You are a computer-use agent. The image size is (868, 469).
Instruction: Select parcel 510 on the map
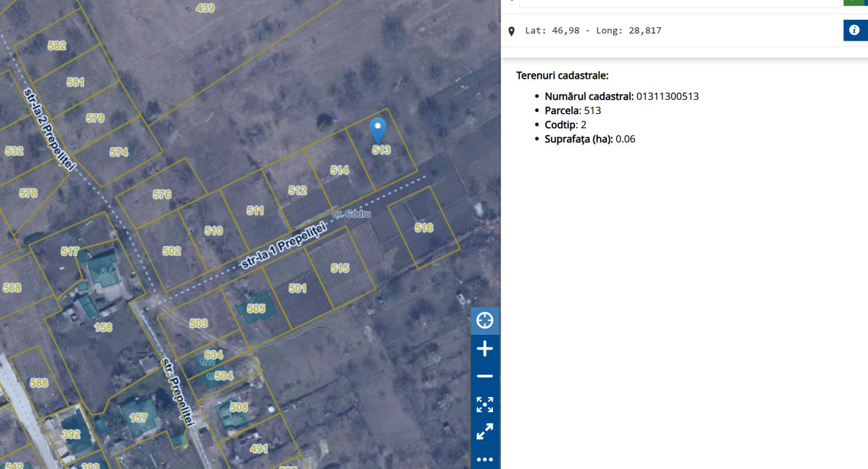point(214,231)
